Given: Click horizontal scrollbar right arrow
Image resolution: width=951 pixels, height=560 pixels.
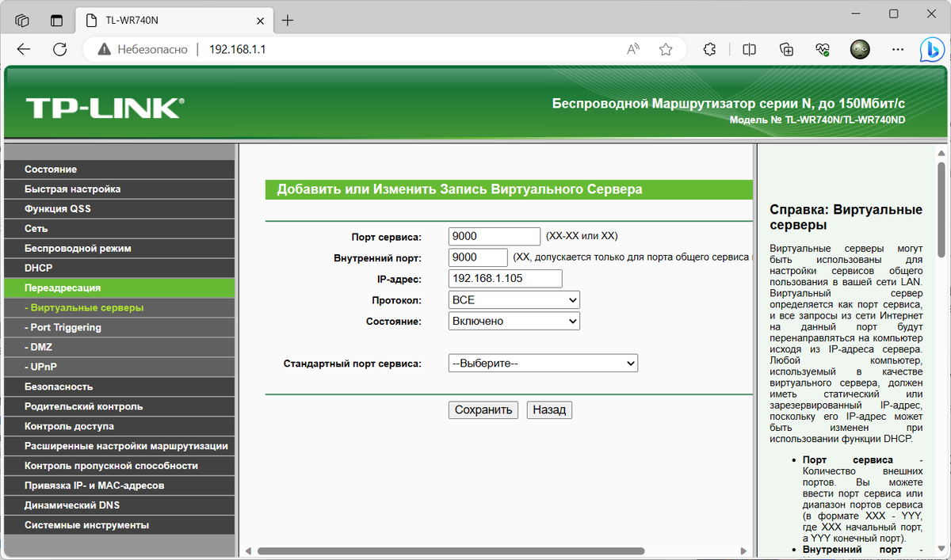Looking at the screenshot, I should (x=743, y=550).
